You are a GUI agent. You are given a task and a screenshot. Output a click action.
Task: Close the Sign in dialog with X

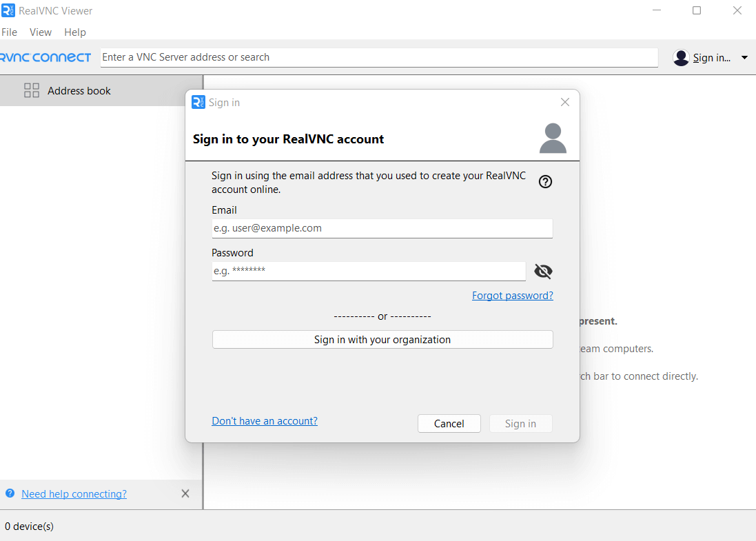(x=565, y=102)
